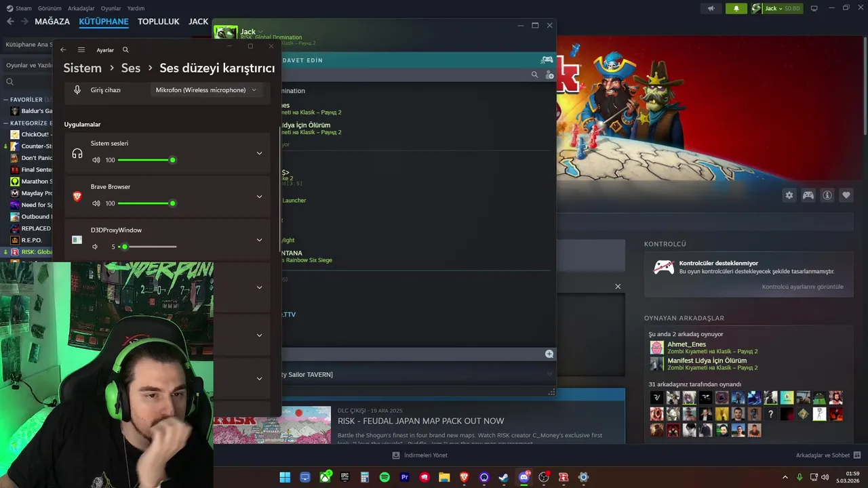Open Epic Games Launcher from taskbar
Image resolution: width=868 pixels, height=488 pixels.
(344, 477)
